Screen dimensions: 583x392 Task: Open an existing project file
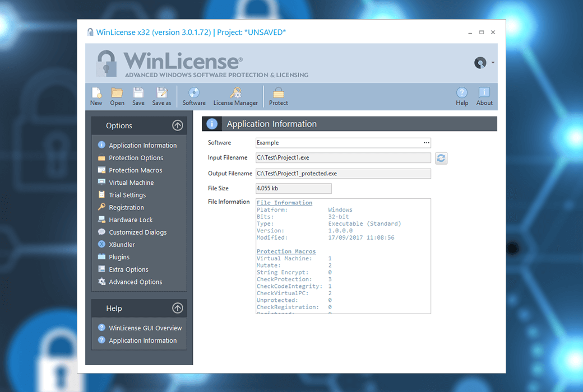[x=117, y=96]
